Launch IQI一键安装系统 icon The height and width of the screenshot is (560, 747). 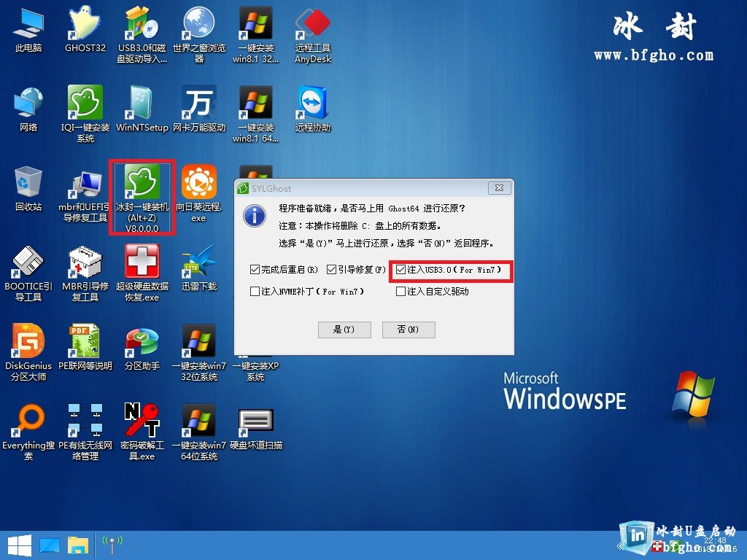(85, 114)
